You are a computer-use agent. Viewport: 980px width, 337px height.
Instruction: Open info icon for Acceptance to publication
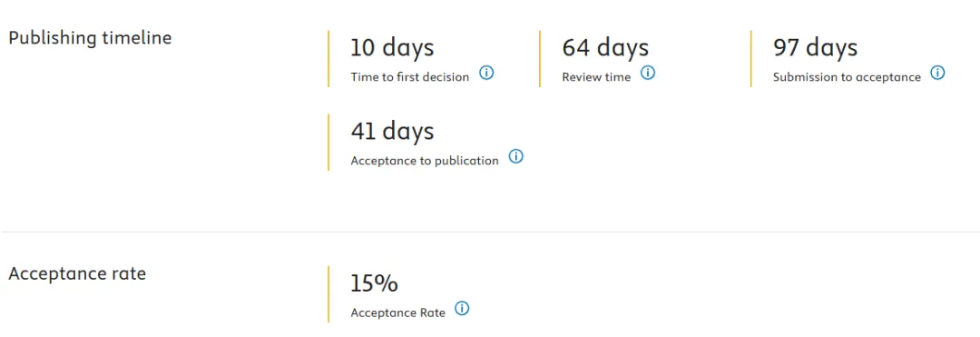pos(515,156)
